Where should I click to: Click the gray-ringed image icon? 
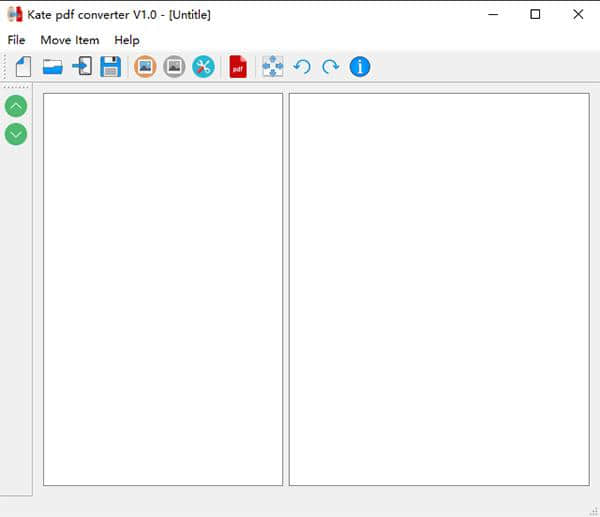pos(174,67)
